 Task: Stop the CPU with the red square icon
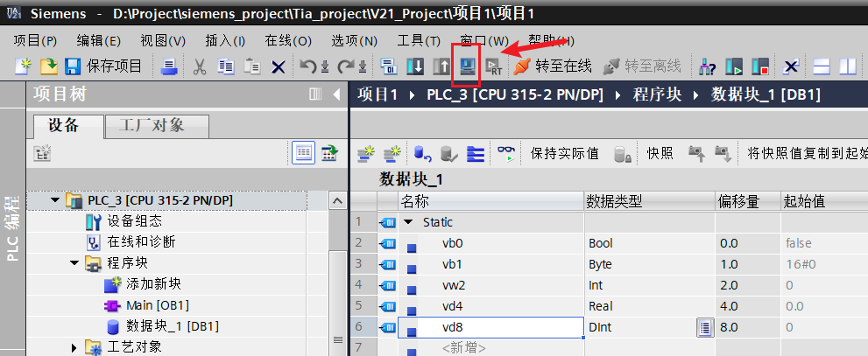[760, 66]
